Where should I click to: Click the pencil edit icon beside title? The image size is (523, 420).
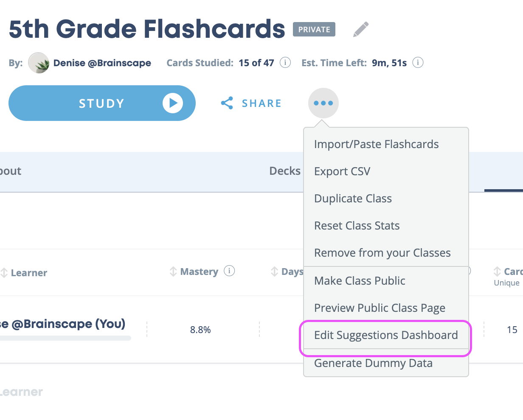pyautogui.click(x=361, y=29)
